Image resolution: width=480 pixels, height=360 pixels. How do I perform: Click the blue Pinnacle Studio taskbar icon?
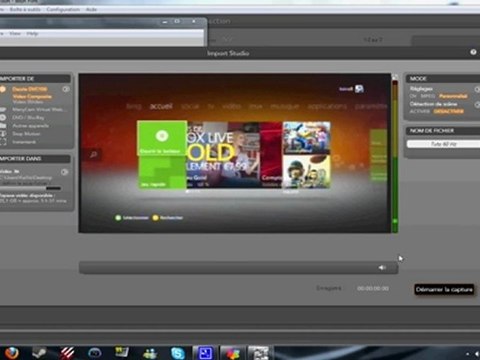click(205, 353)
